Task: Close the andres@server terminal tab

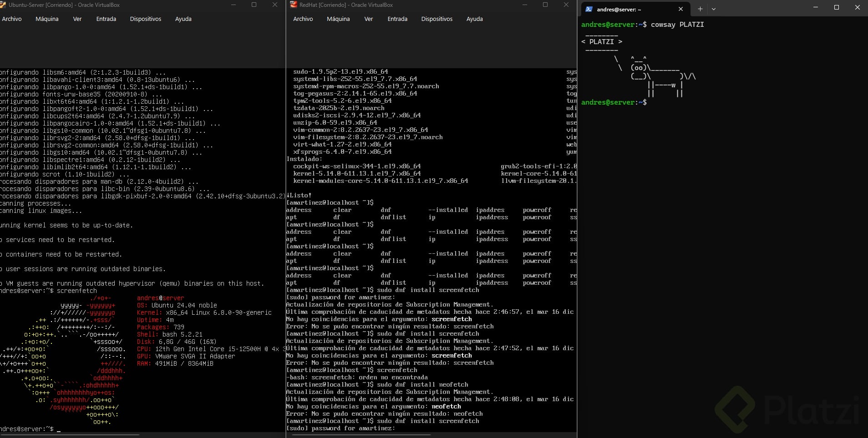Action: (680, 9)
